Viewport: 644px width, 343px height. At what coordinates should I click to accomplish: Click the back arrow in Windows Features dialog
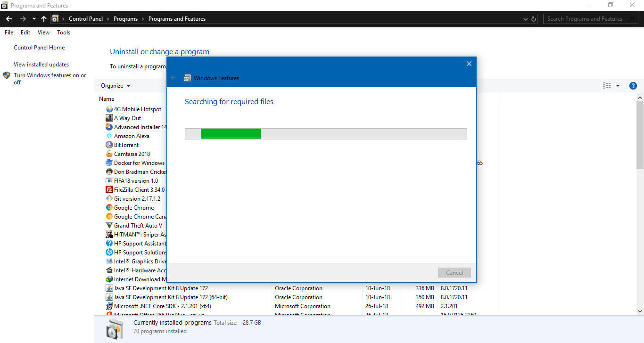[x=173, y=78]
